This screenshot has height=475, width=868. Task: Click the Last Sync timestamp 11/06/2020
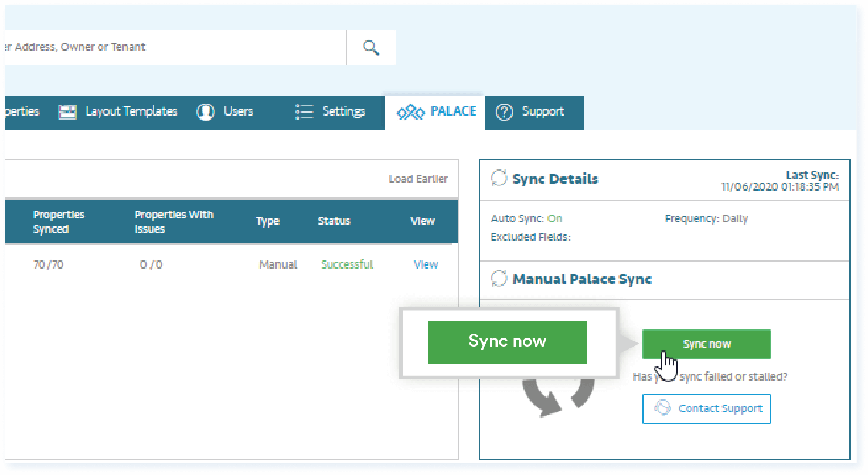[780, 187]
